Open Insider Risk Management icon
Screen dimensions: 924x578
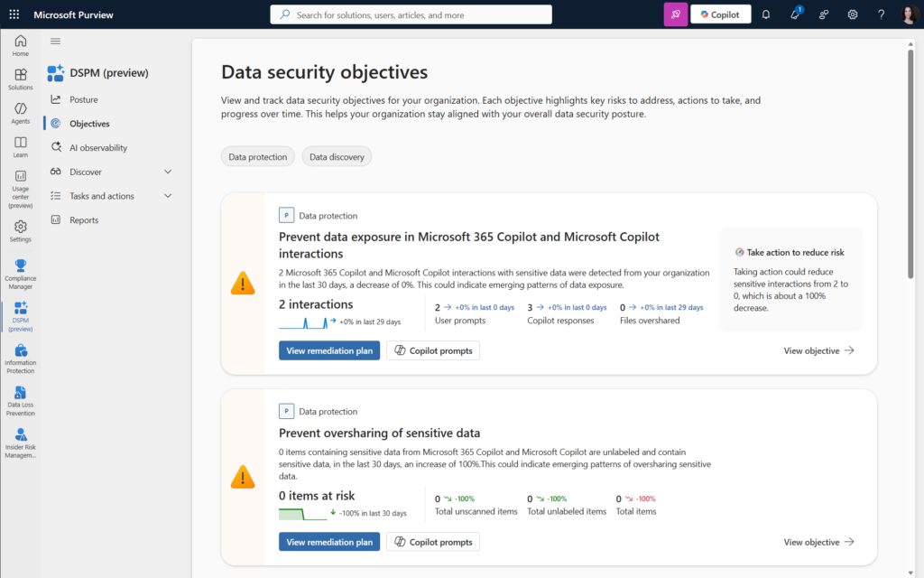point(20,443)
